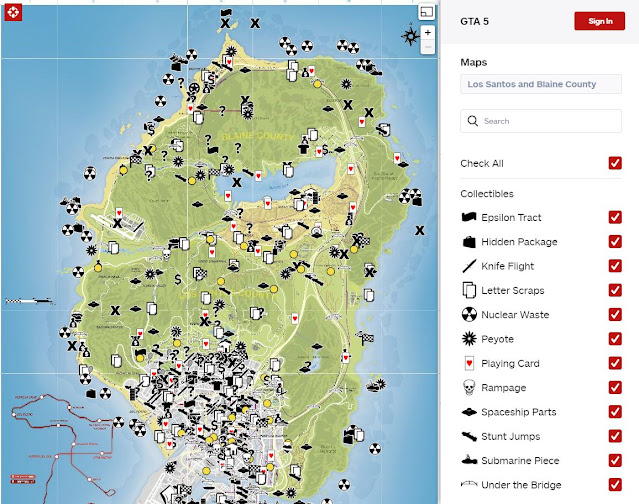Uncheck the Knife Flight checkbox

tap(615, 266)
